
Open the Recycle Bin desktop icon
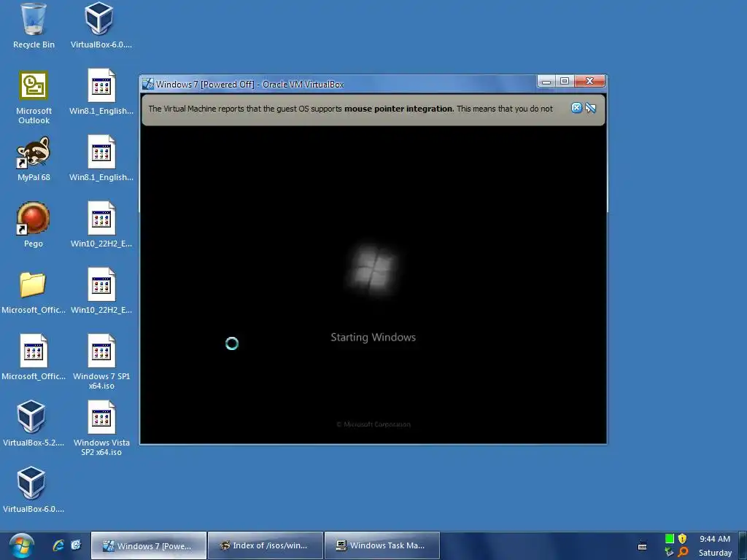click(x=34, y=26)
